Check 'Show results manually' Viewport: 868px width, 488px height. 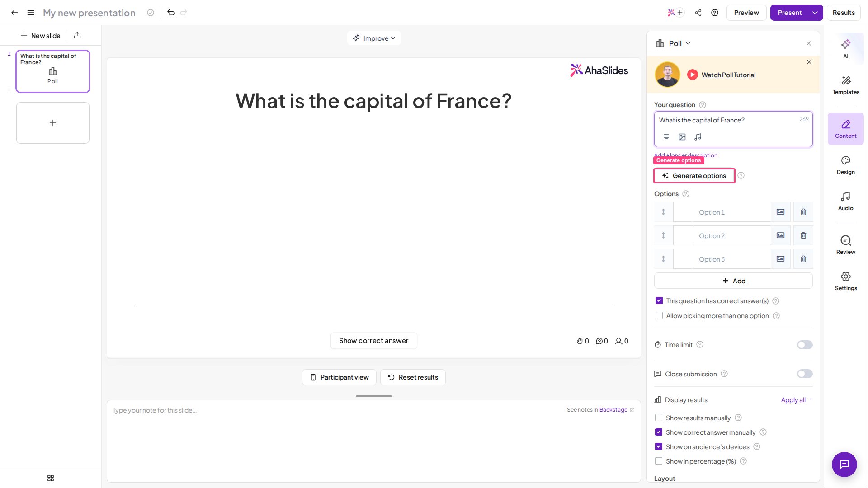[659, 418]
